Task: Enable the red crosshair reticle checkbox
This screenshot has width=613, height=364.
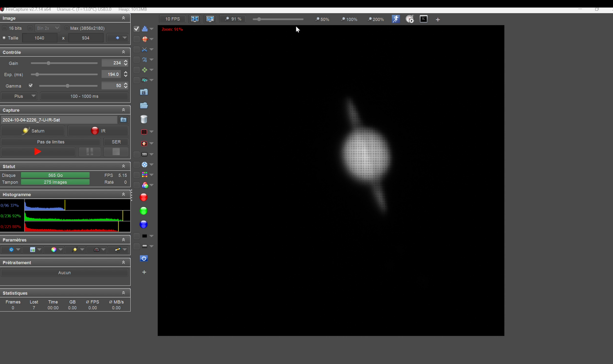Action: [136, 39]
